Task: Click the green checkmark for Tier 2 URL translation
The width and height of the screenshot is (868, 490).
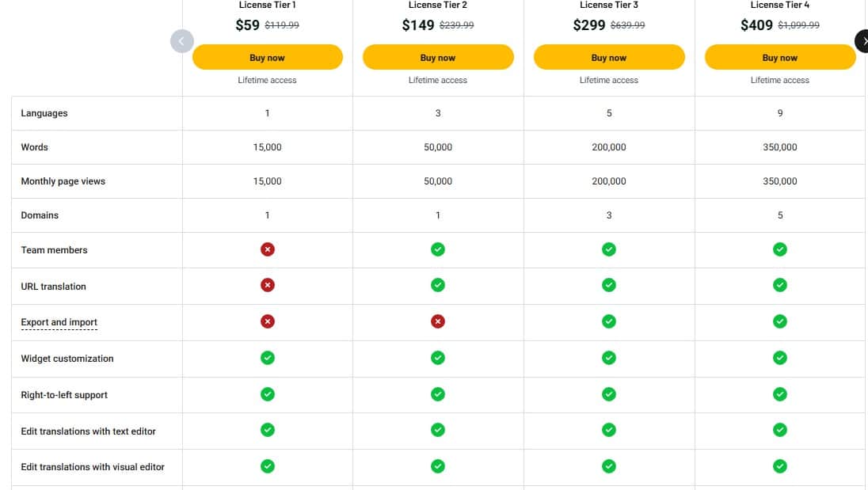Action: (438, 285)
